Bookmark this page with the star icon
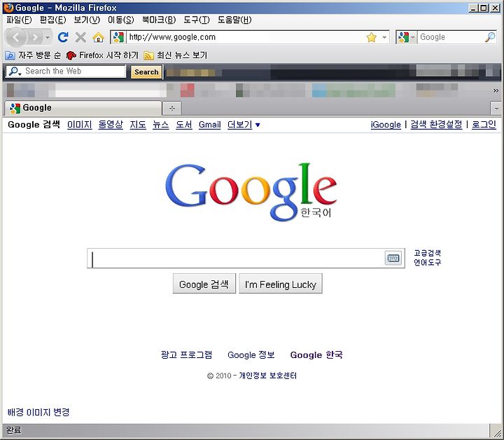Screen dimensions: 504x440 371,37
